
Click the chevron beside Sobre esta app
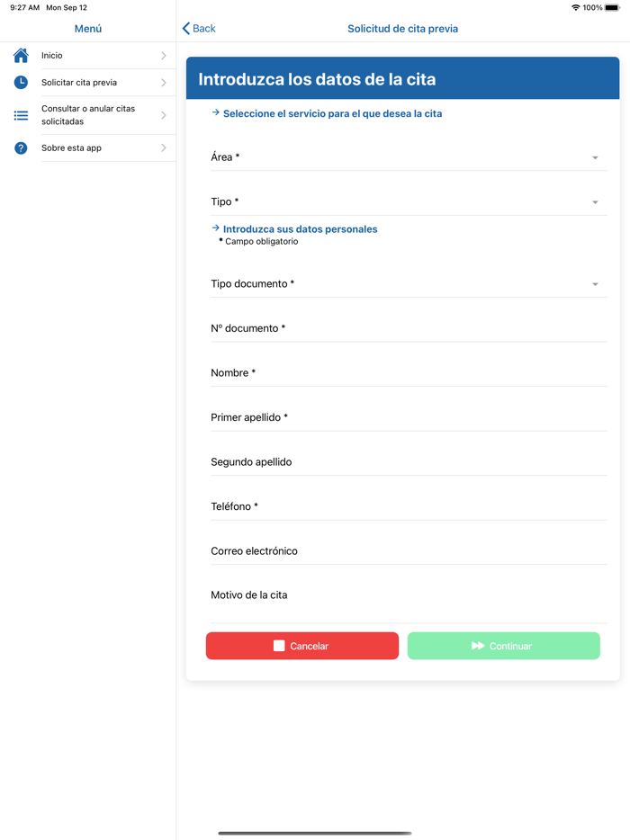pyautogui.click(x=164, y=147)
